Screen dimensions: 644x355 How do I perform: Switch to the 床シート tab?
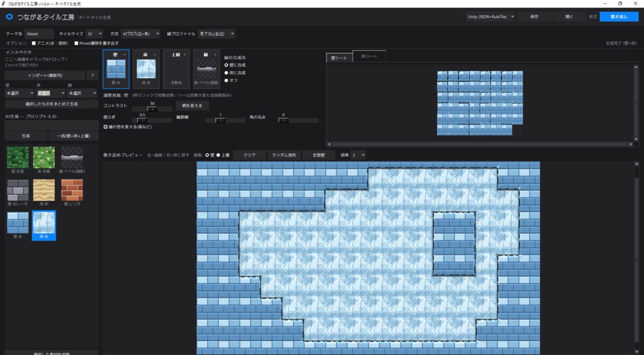[369, 56]
